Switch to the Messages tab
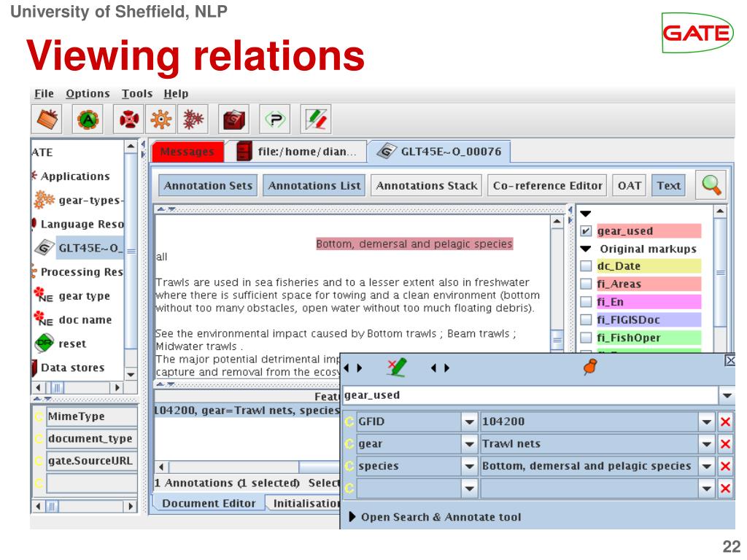 tap(187, 152)
